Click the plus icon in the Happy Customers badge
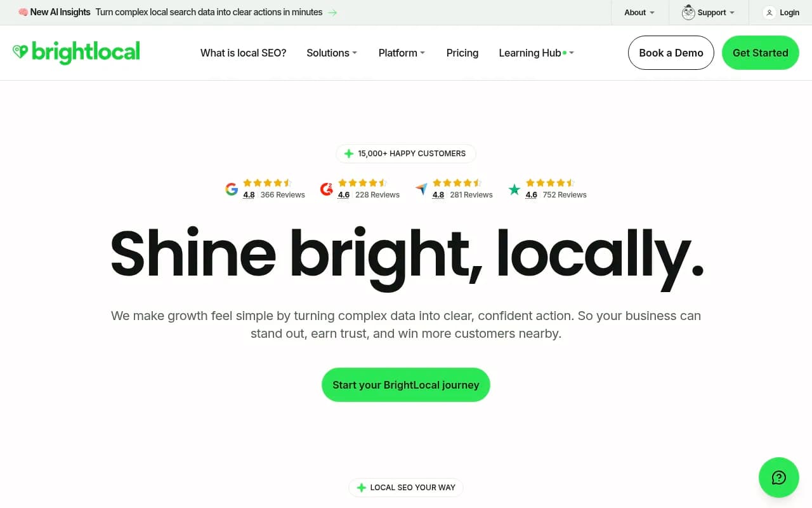This screenshot has width=812, height=508. click(x=348, y=153)
